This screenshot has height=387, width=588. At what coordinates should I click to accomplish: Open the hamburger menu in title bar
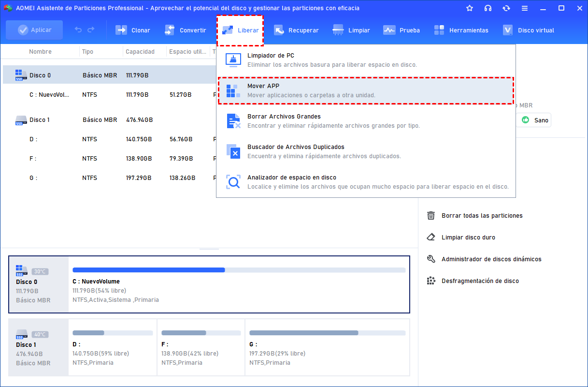pos(524,8)
